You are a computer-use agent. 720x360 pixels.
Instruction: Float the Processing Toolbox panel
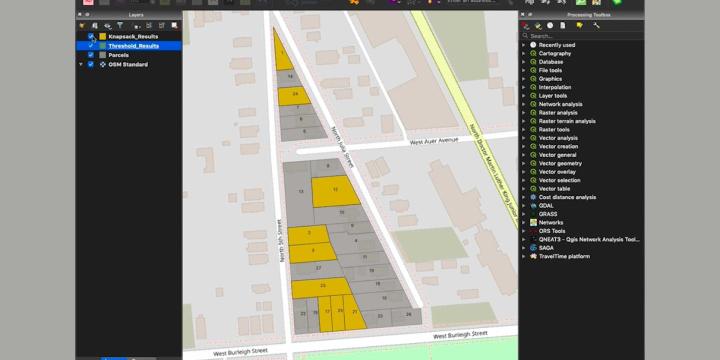[x=529, y=15]
